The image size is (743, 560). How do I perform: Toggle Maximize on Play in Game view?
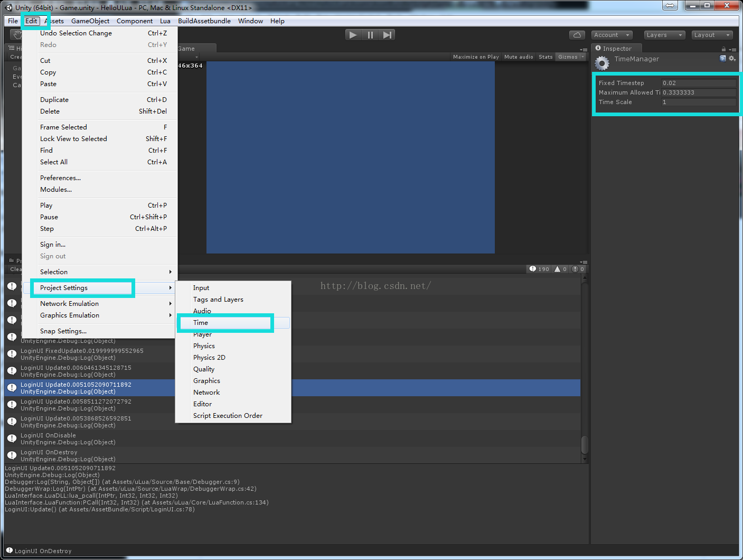(x=476, y=57)
